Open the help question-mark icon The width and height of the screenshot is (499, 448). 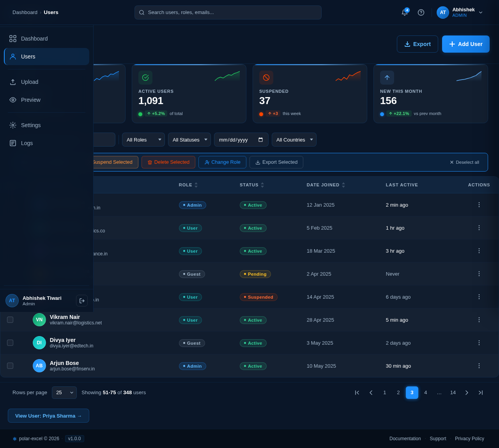tap(421, 12)
